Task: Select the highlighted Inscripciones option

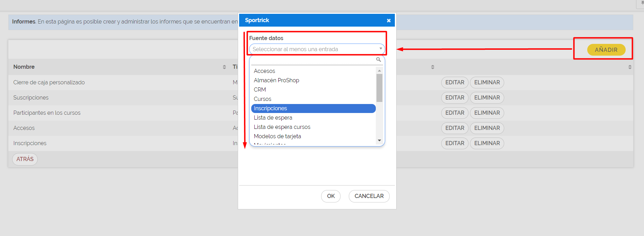Action: point(314,108)
